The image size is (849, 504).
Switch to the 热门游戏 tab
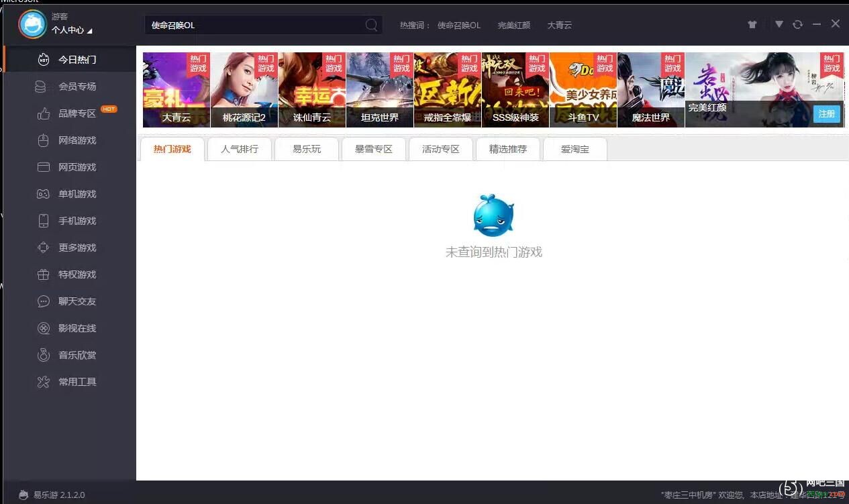pyautogui.click(x=172, y=149)
